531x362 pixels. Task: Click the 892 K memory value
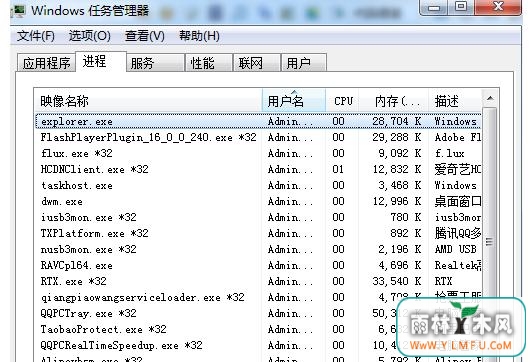pyautogui.click(x=406, y=233)
